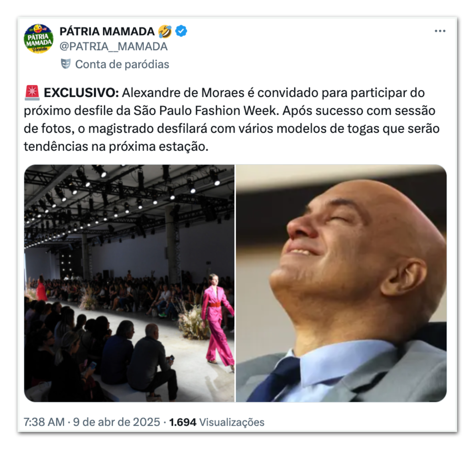This screenshot has height=450, width=476.
Task: Click the red siren emoji
Action: click(32, 93)
